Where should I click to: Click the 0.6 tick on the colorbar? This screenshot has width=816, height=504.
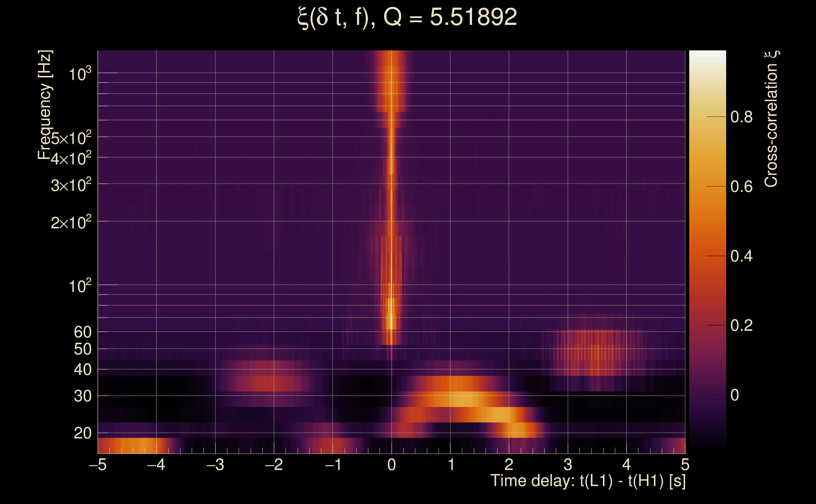(x=741, y=187)
